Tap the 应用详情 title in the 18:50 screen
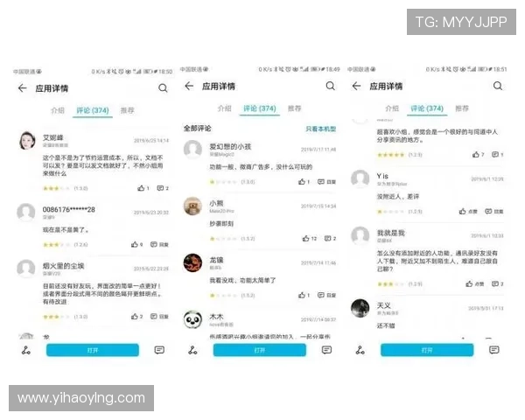 [52, 88]
